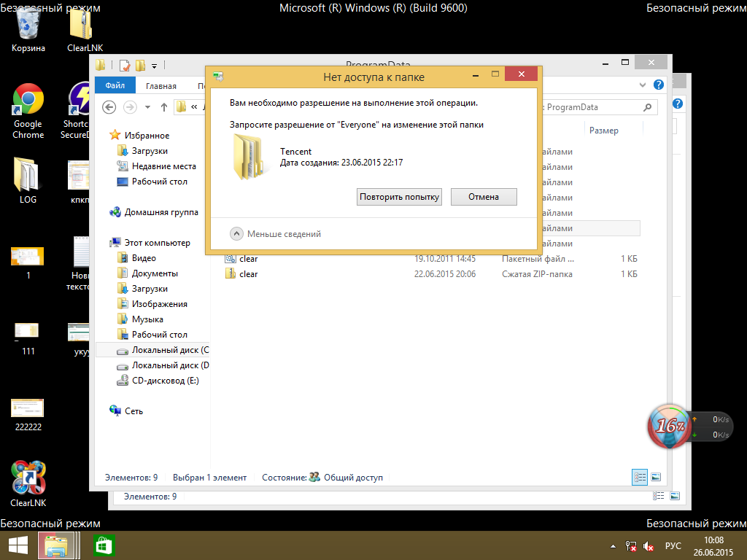Click Explorer back navigation arrow

(x=109, y=107)
